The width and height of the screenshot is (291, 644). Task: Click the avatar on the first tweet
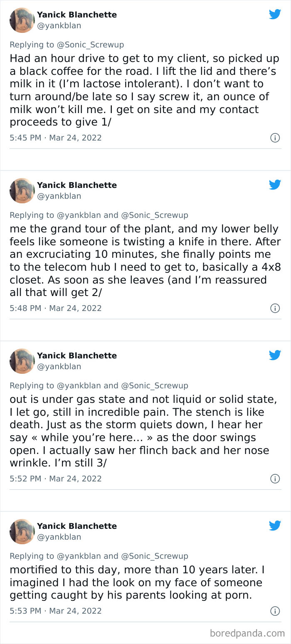click(22, 20)
